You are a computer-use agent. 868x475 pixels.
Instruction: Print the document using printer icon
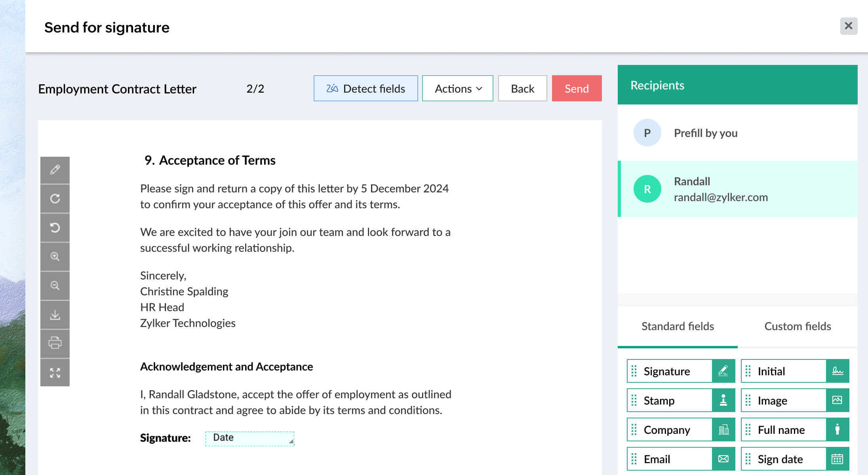(x=55, y=343)
